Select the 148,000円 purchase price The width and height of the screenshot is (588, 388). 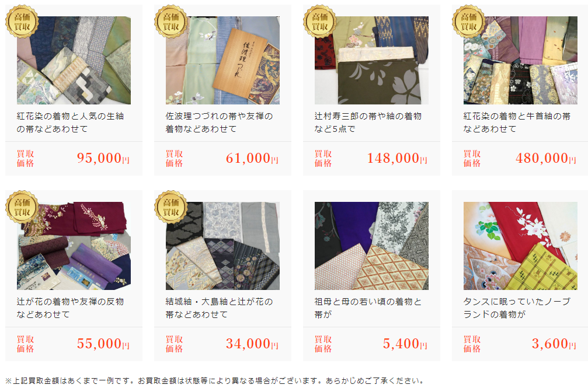point(397,158)
